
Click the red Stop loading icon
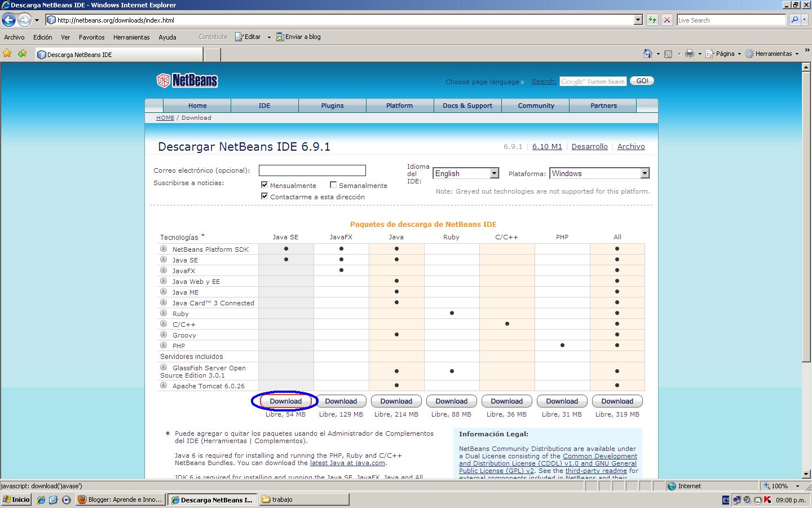coord(667,20)
